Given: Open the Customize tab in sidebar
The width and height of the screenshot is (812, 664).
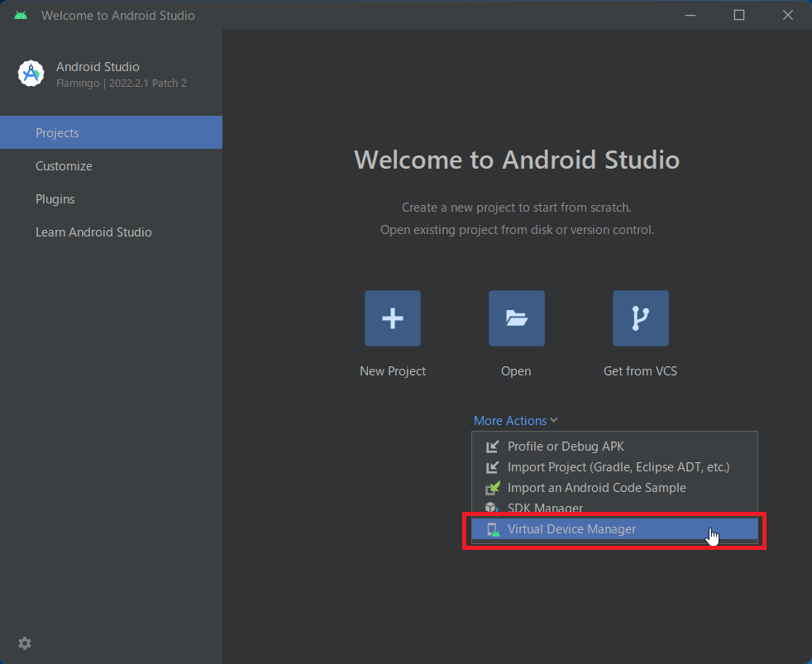Looking at the screenshot, I should pos(64,166).
